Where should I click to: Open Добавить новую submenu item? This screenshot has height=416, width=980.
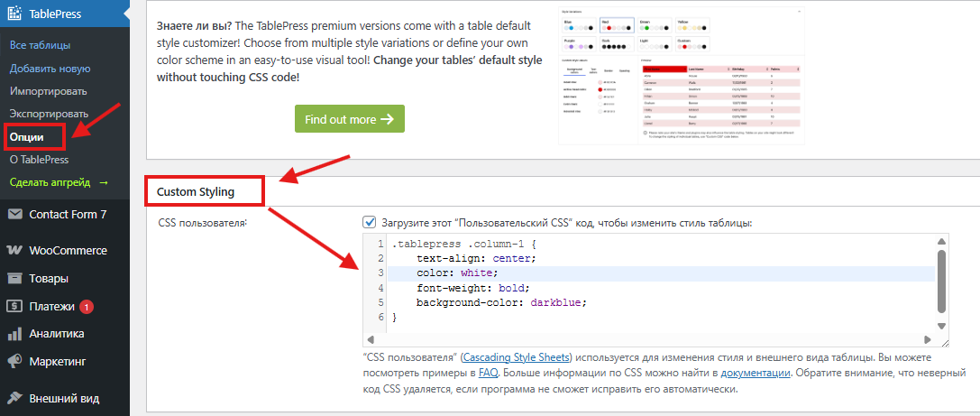pos(50,69)
